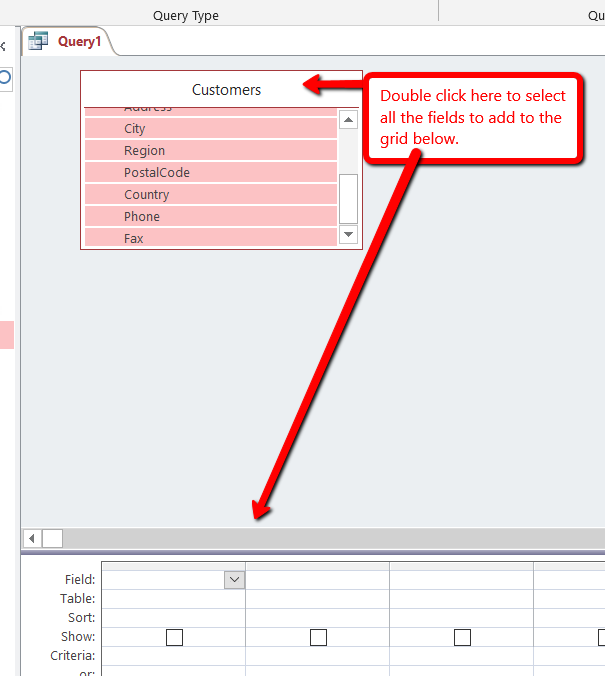
Task: Click the horizontal scrollbar left arrow
Action: [x=32, y=538]
